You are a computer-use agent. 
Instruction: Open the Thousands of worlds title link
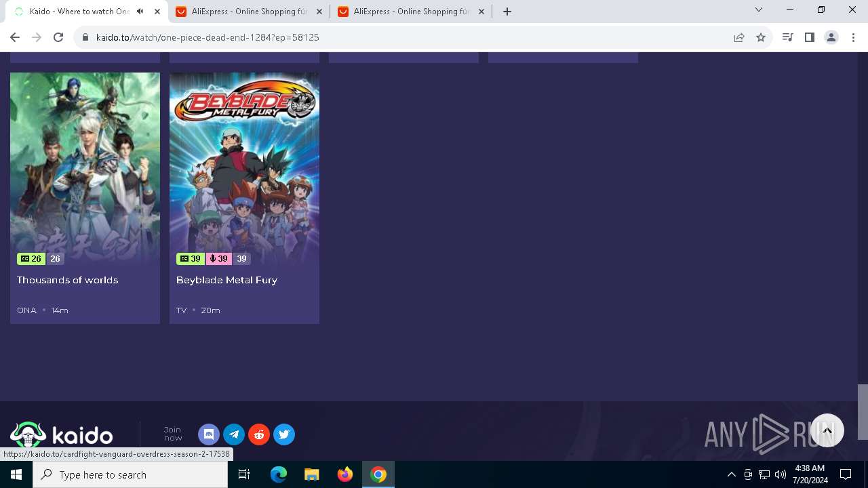67,280
